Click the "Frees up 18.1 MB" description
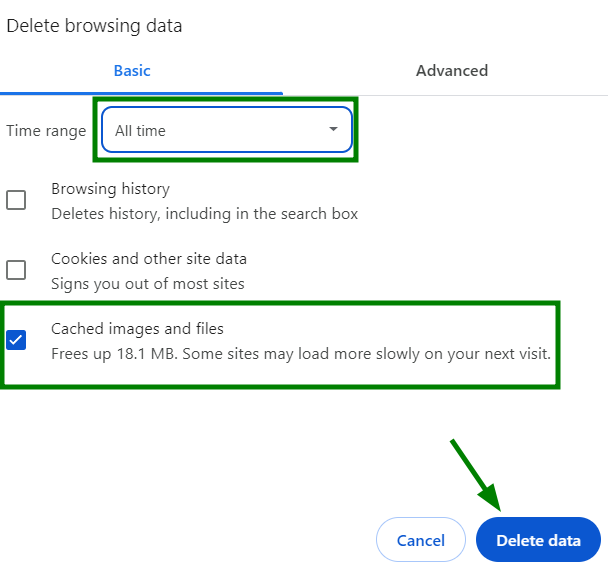 (301, 354)
